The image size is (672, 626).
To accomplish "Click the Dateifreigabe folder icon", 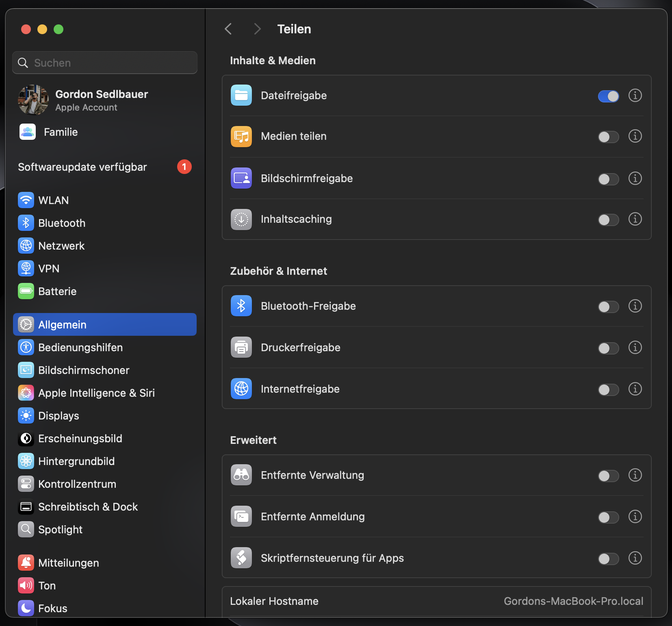I will click(x=241, y=95).
